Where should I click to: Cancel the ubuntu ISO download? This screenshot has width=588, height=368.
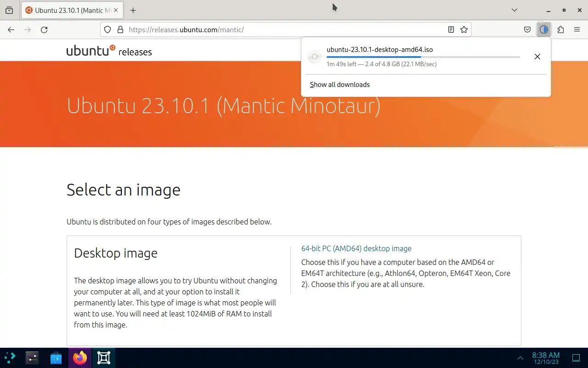click(537, 57)
